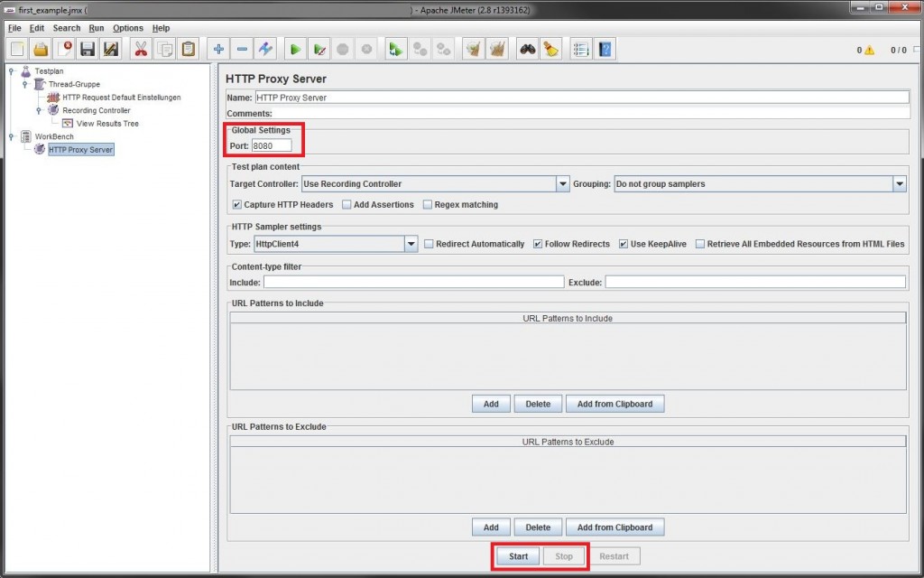
Task: Open the Edit menu
Action: click(x=37, y=28)
